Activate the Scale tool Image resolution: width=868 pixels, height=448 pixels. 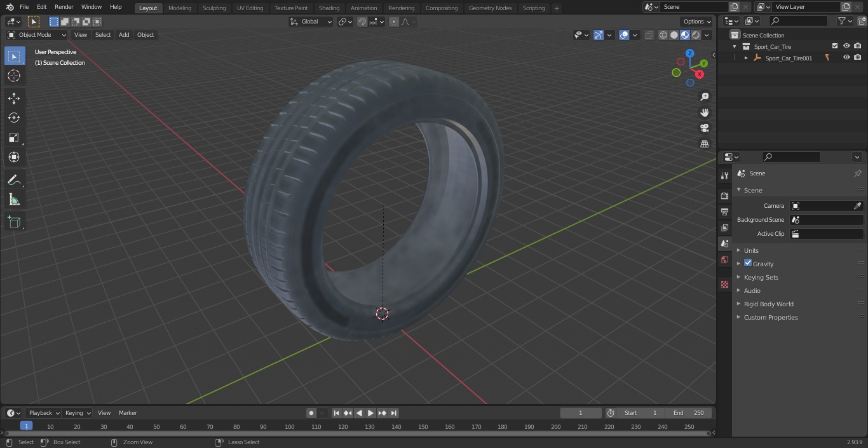[x=14, y=137]
